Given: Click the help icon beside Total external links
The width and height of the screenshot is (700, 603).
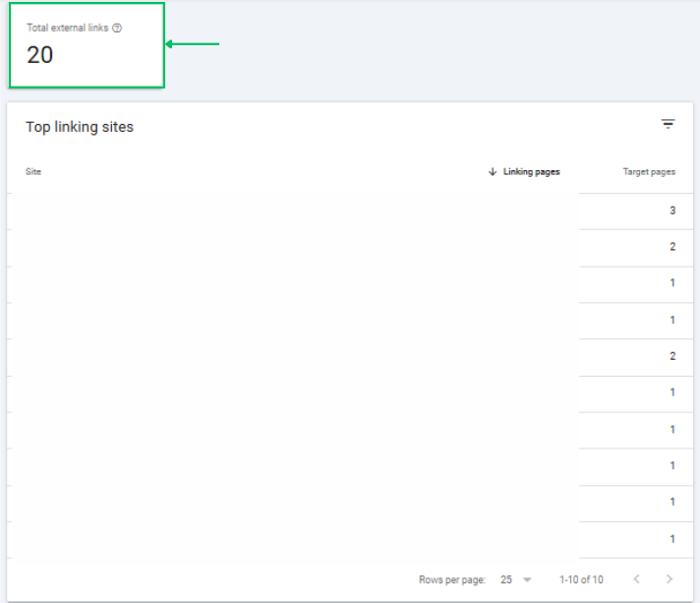Looking at the screenshot, I should point(117,29).
